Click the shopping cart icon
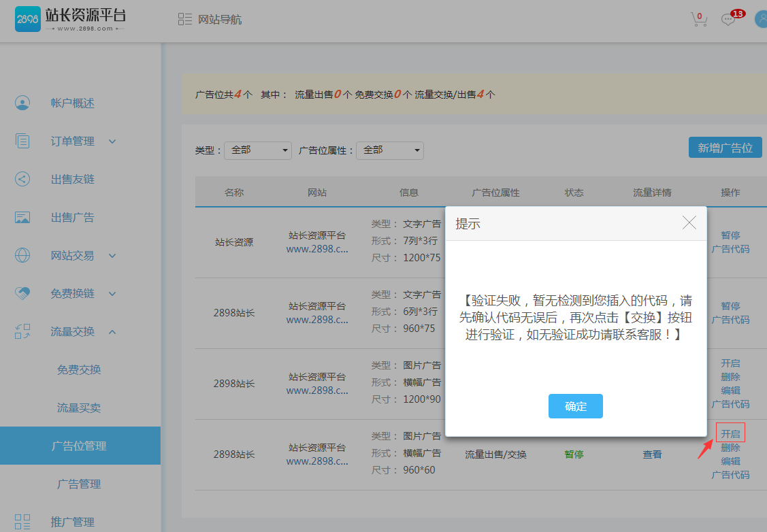The image size is (767, 532). tap(699, 20)
